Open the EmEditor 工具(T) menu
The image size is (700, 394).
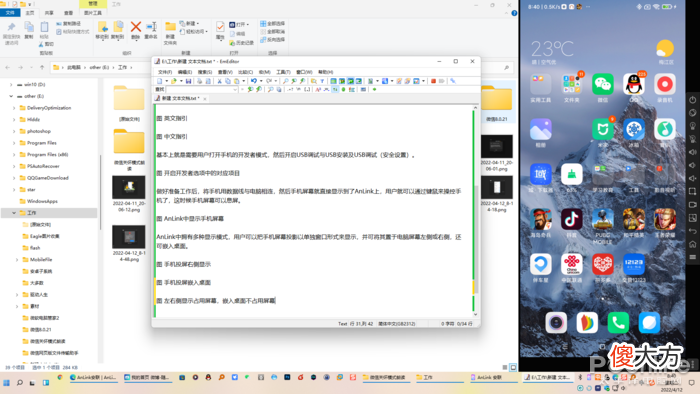283,72
